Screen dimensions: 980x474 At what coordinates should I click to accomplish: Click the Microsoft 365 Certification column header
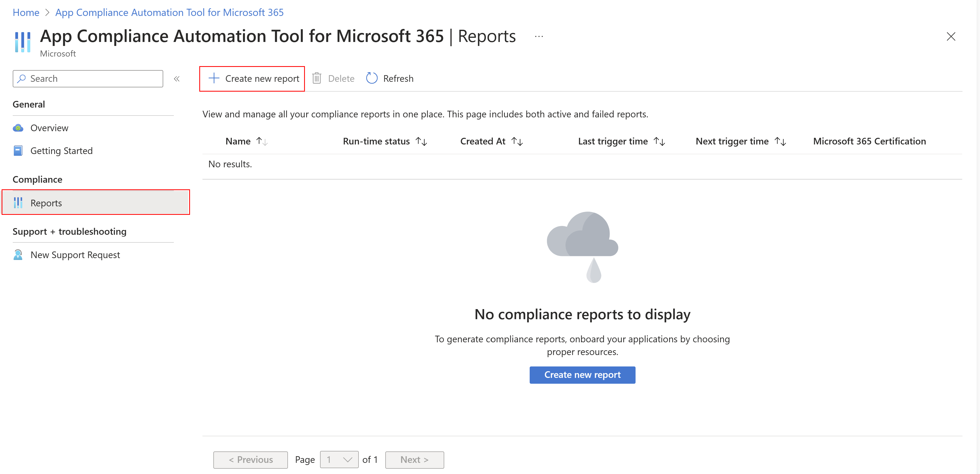(x=869, y=141)
